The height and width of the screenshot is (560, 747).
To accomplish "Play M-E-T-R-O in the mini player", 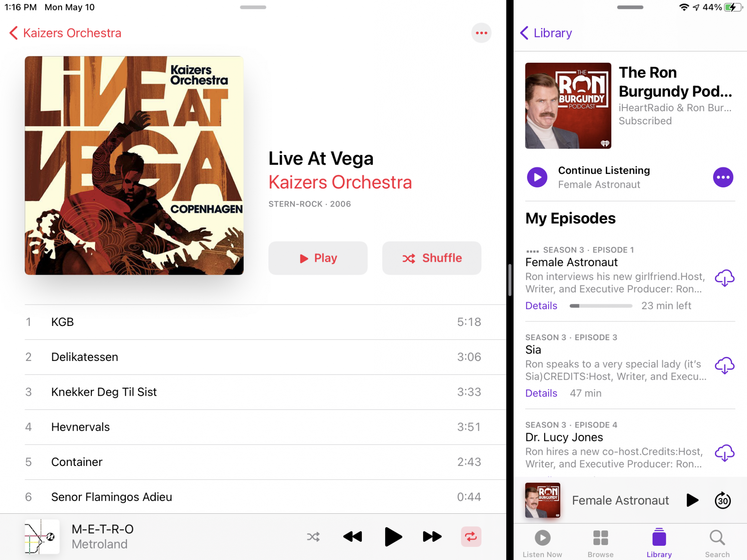I will pyautogui.click(x=393, y=537).
